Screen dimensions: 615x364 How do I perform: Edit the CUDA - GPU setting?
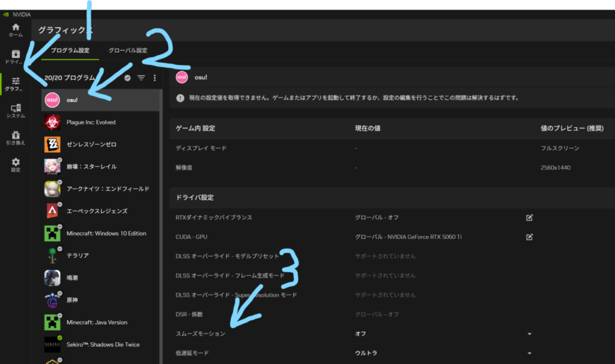click(529, 237)
